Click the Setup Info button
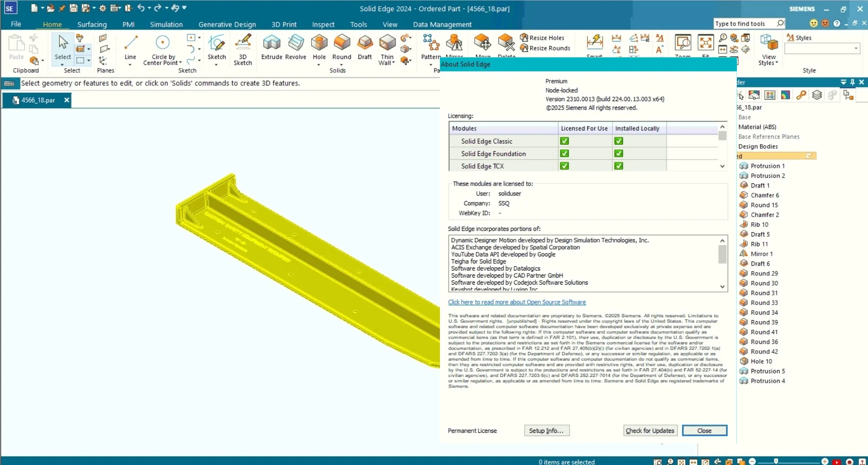The image size is (868, 465). pos(547,431)
